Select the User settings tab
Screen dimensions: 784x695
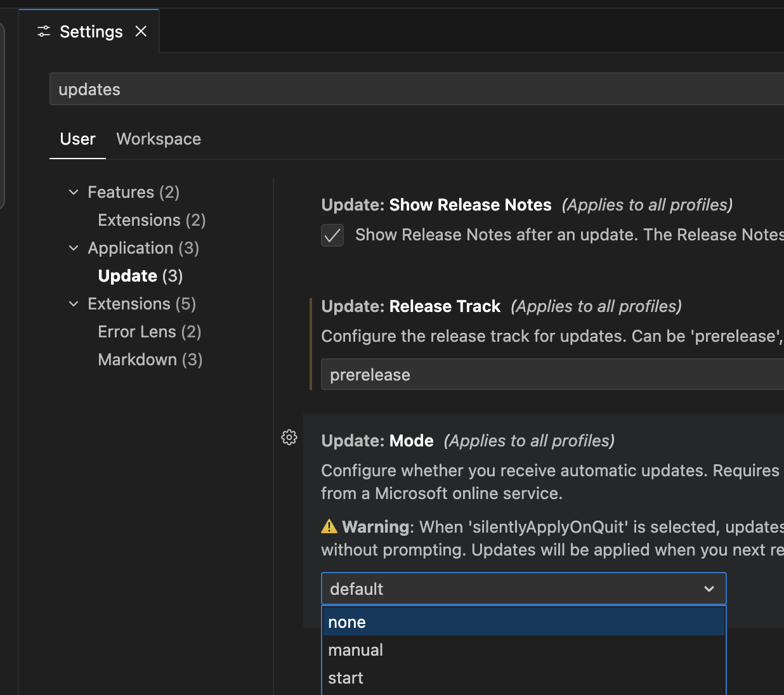click(x=77, y=139)
